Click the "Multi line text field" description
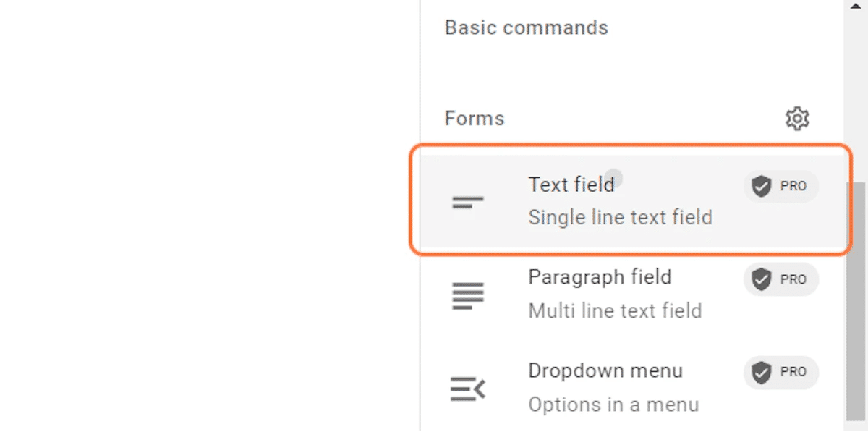868x432 pixels. pyautogui.click(x=615, y=310)
